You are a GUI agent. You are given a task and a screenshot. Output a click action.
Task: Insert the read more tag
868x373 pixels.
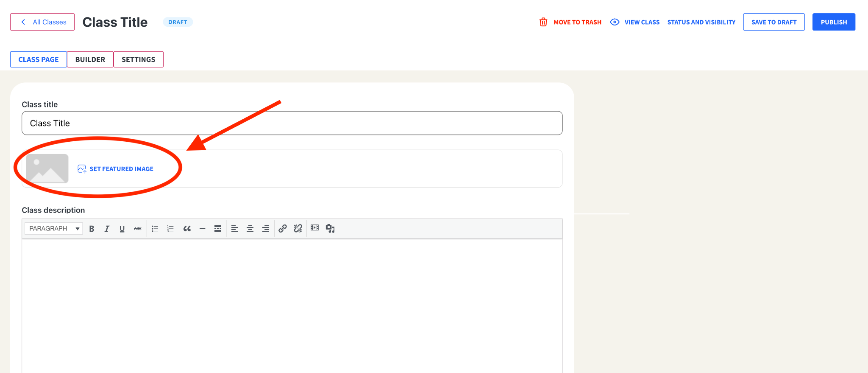point(218,229)
